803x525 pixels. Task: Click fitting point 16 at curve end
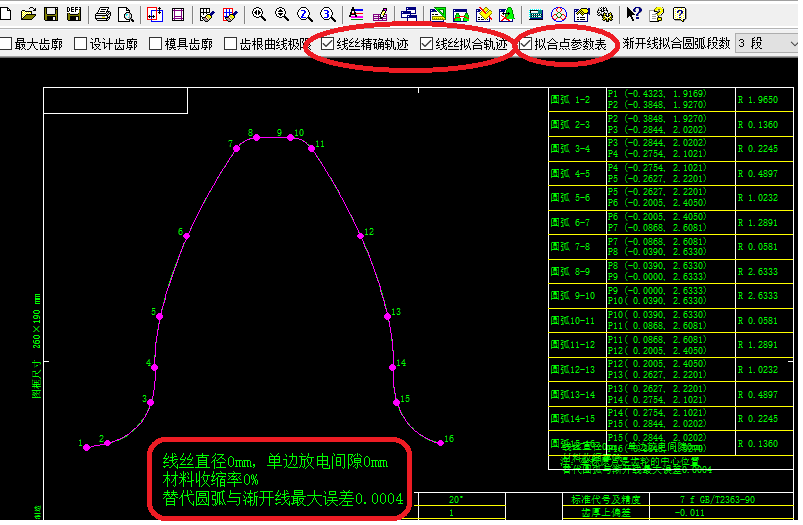pos(440,443)
